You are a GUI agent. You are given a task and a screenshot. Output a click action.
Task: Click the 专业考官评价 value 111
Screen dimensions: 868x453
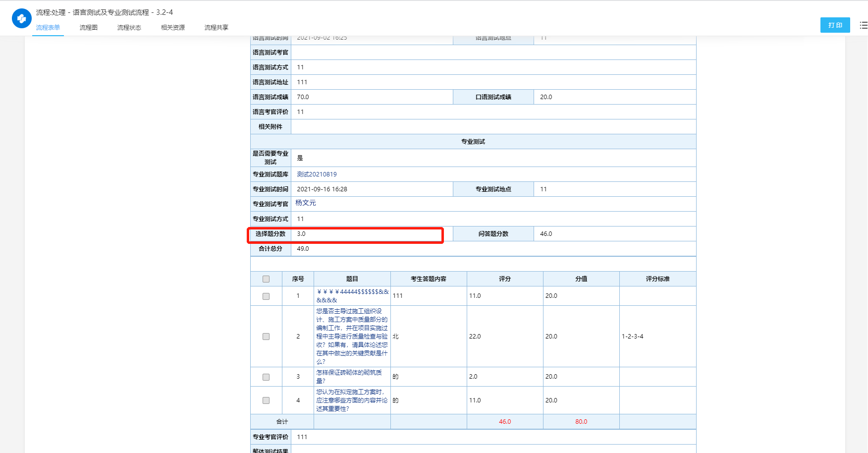pyautogui.click(x=302, y=437)
